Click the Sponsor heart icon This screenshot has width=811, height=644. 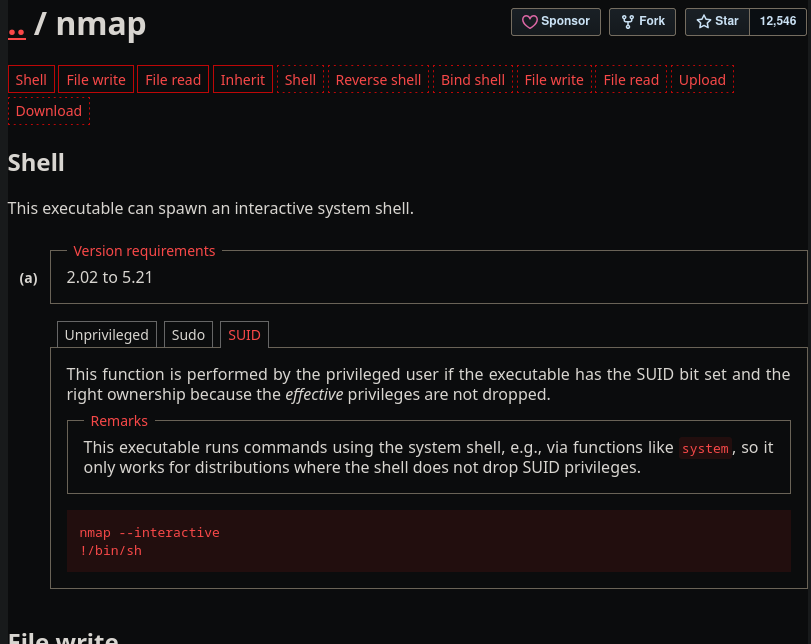point(530,22)
